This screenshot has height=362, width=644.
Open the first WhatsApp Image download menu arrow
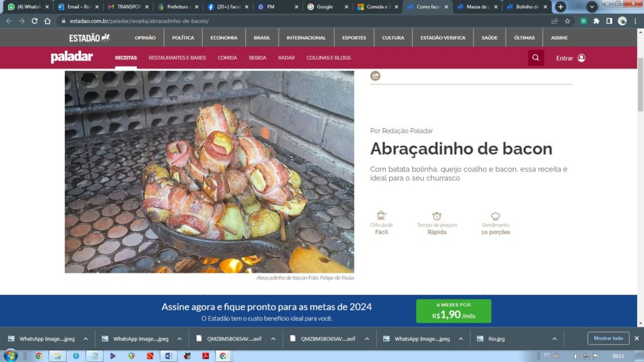click(86, 339)
